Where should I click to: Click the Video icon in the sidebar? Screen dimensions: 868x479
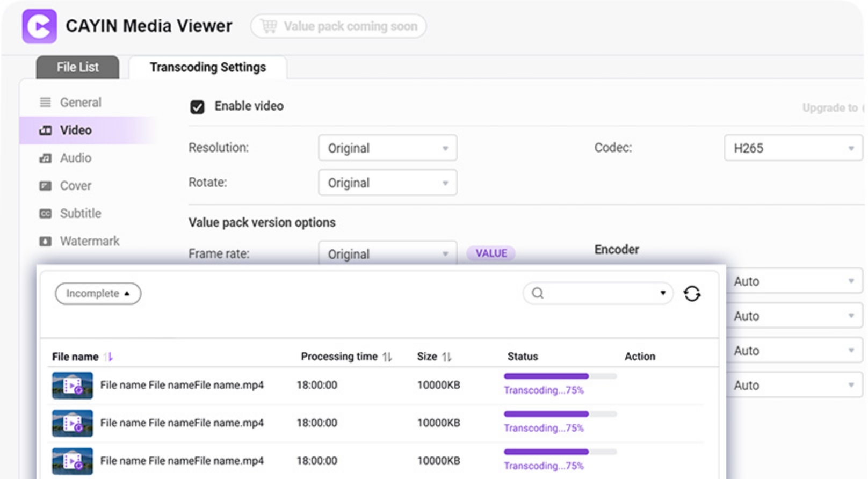(46, 130)
